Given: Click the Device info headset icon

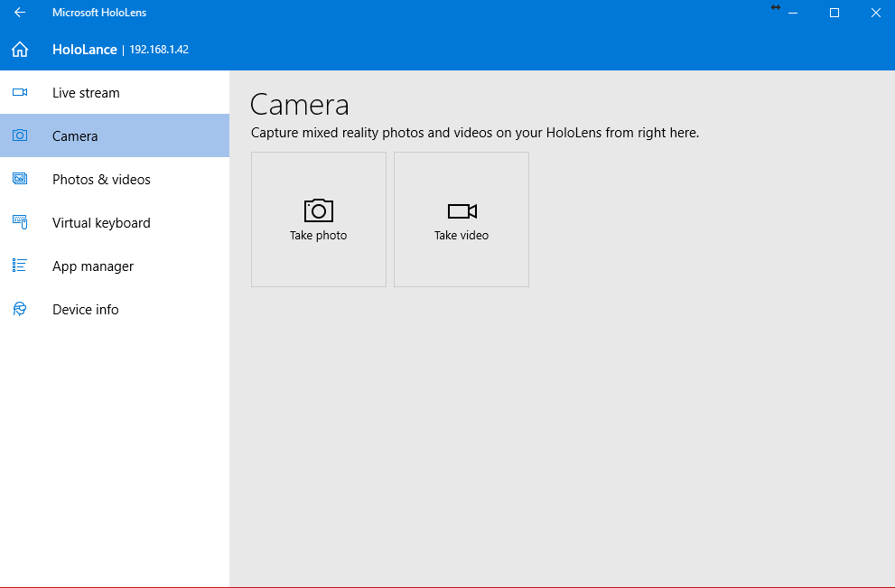Looking at the screenshot, I should tap(20, 309).
